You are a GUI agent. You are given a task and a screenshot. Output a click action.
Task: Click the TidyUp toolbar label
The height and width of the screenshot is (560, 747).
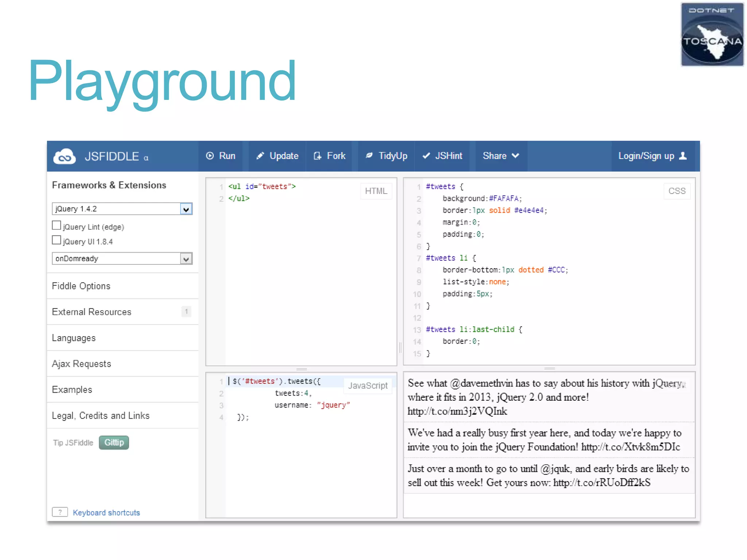point(393,156)
